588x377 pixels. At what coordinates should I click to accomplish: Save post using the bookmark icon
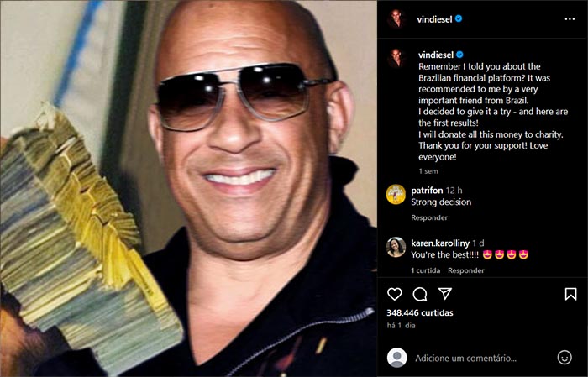tap(570, 294)
